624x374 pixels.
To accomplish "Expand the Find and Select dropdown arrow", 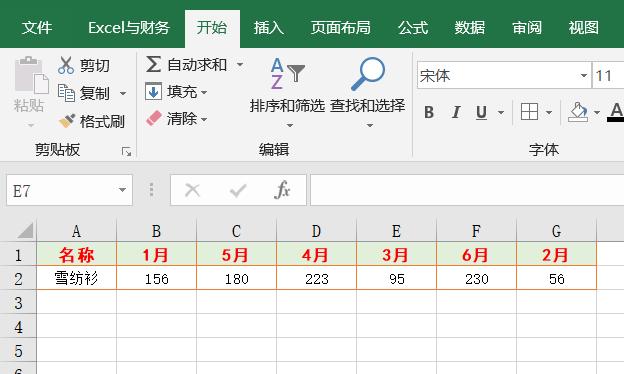I will [x=370, y=125].
